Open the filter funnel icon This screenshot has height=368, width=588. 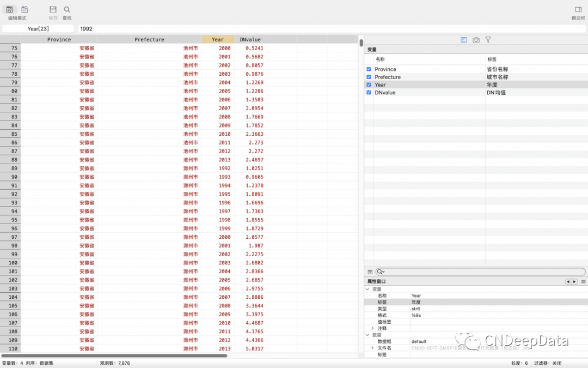(x=488, y=40)
